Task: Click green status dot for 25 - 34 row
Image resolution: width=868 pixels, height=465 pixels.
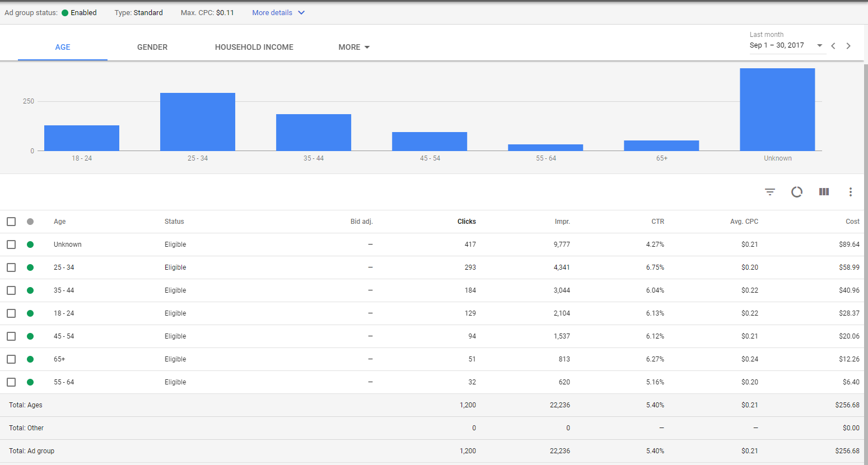Action: (30, 267)
